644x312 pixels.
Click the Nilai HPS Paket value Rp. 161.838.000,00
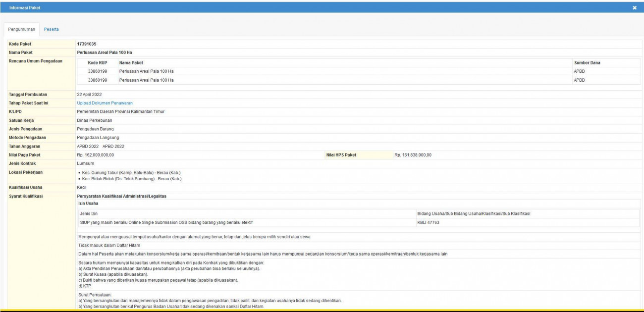413,155
